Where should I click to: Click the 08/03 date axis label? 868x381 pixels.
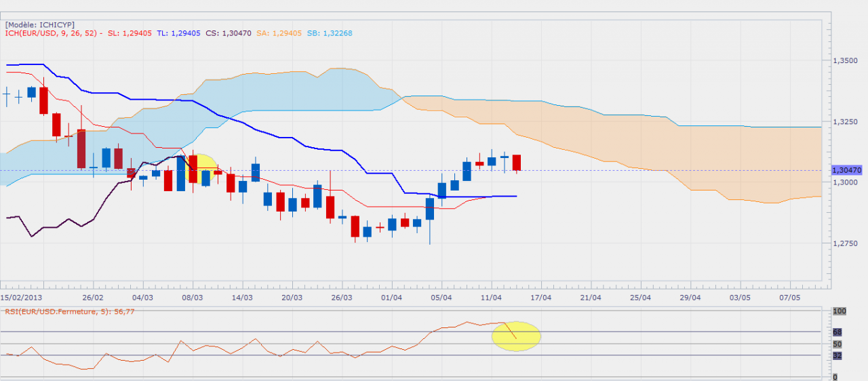click(x=193, y=298)
